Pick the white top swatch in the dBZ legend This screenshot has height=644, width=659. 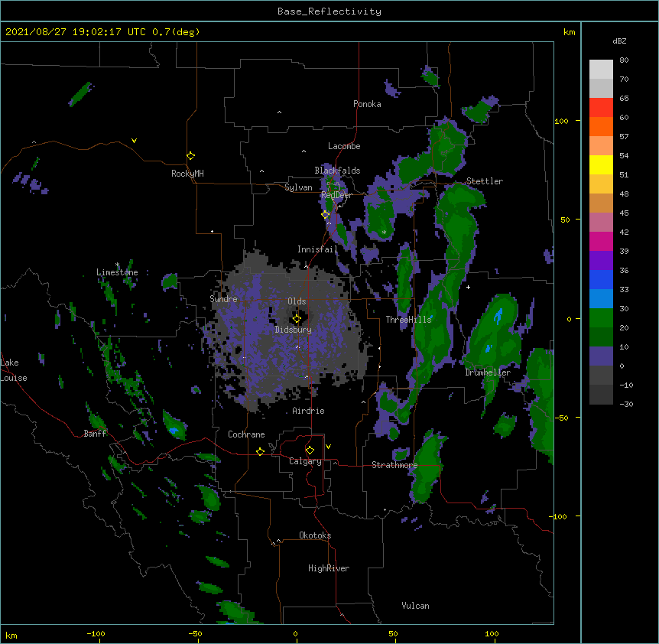pos(601,70)
